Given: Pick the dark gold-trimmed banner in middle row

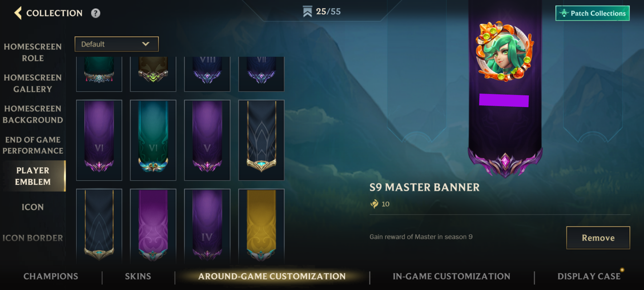Looking at the screenshot, I should 261,140.
